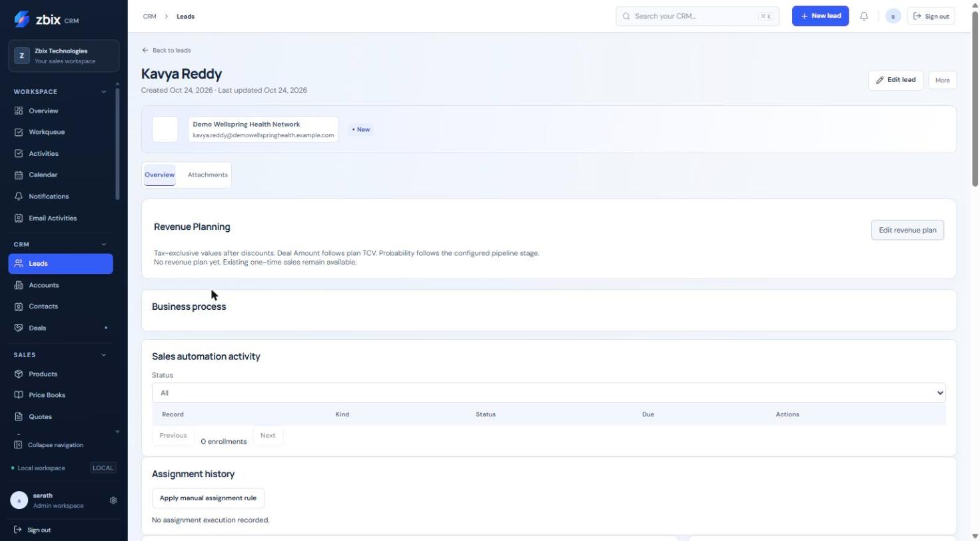Go to Activities page
The width and height of the screenshot is (980, 541).
(x=61, y=153)
